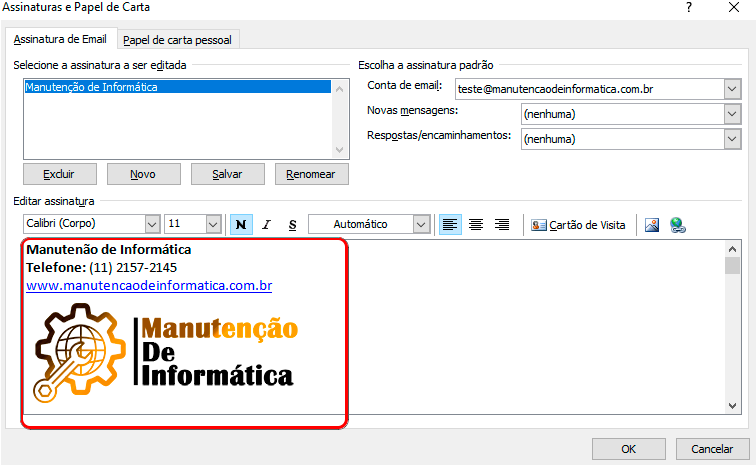Center-align the signature text

point(476,225)
